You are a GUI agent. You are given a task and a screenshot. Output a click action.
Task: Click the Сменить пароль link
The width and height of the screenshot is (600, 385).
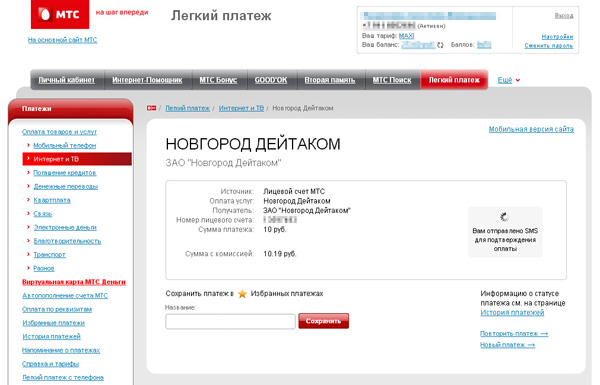click(x=549, y=46)
